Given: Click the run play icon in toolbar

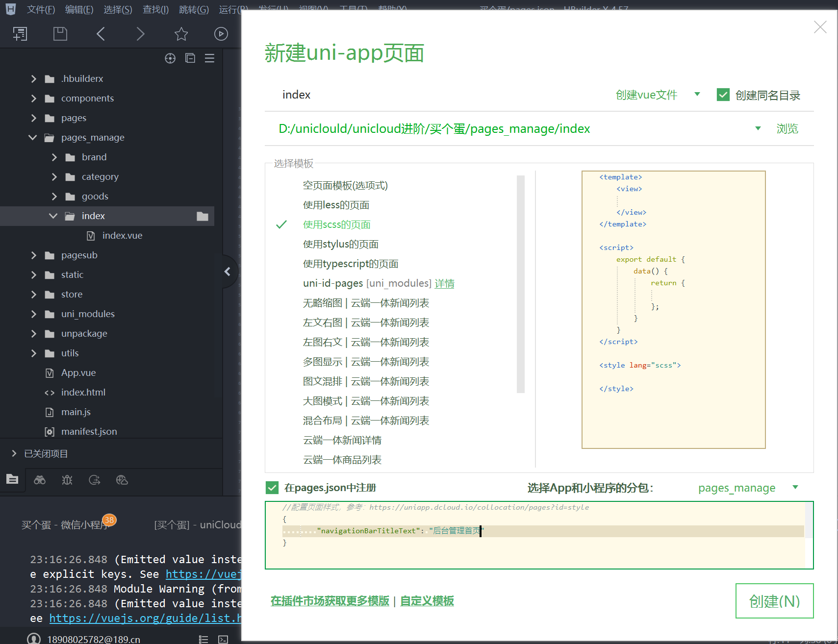Looking at the screenshot, I should (221, 34).
